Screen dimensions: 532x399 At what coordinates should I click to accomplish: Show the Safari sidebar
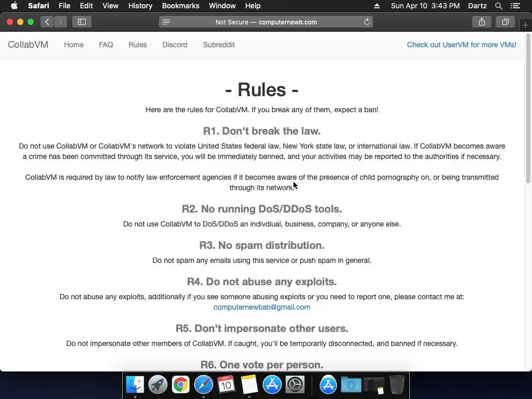coord(82,22)
